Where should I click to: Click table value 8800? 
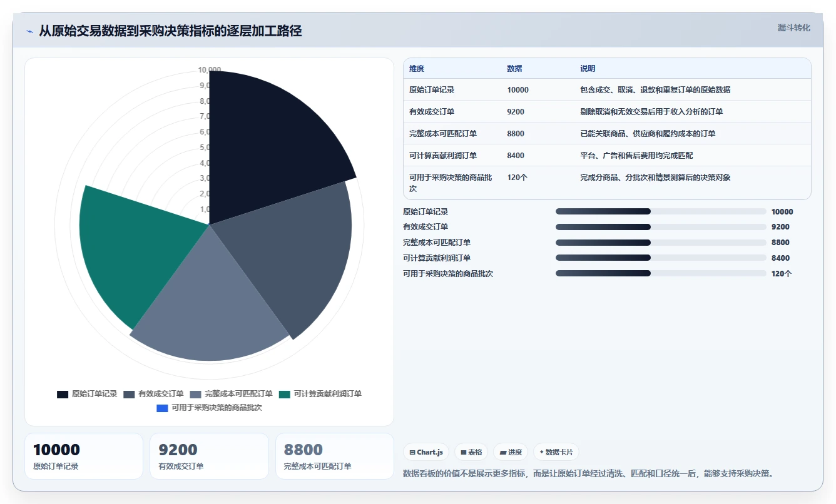pos(516,134)
